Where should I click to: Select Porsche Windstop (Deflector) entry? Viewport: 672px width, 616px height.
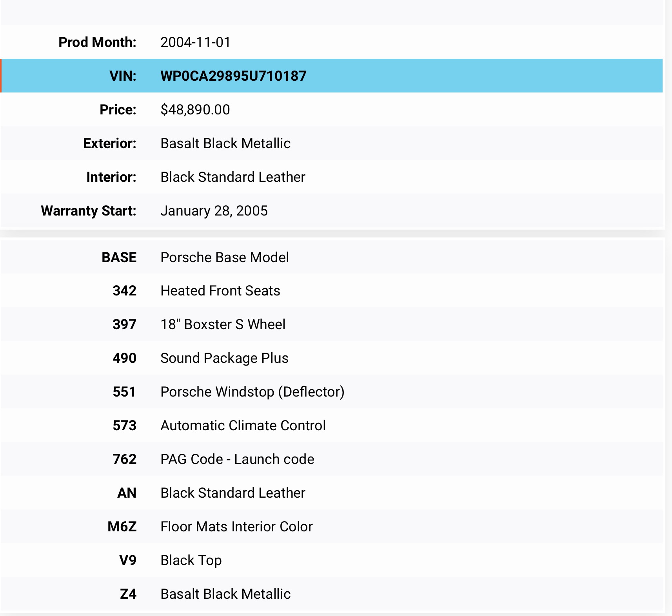click(x=252, y=392)
